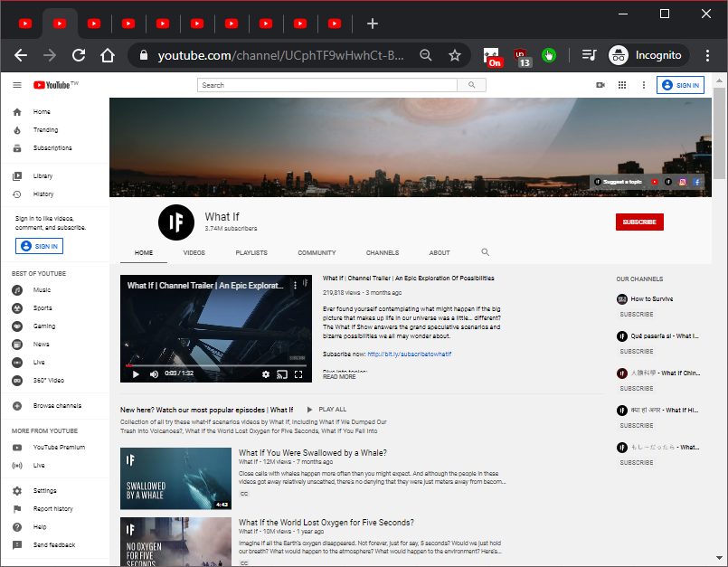The width and height of the screenshot is (728, 567).
Task: Open browser media control button
Action: (589, 56)
